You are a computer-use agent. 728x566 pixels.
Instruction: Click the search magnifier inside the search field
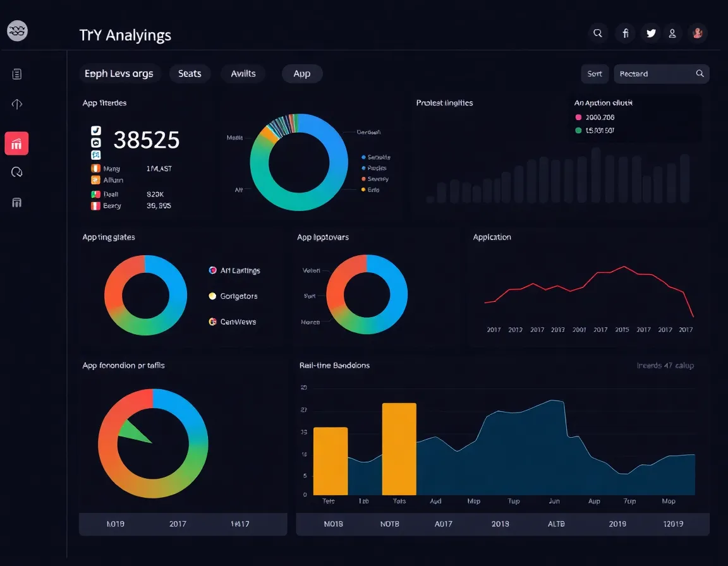699,73
